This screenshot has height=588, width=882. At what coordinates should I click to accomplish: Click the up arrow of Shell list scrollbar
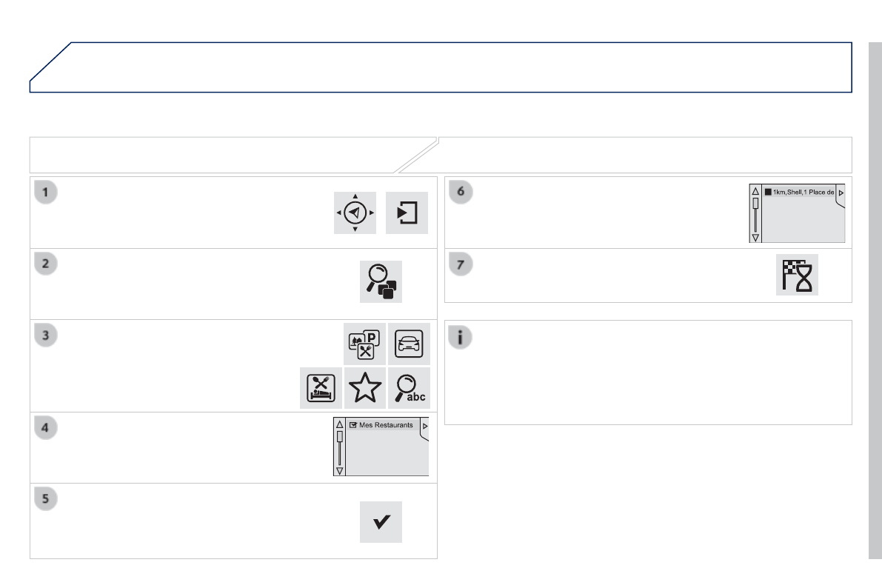click(755, 191)
